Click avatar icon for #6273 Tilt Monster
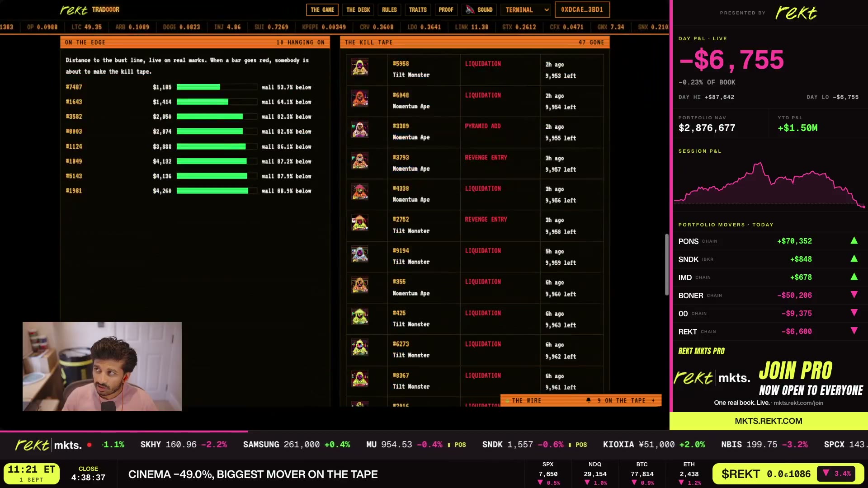 [360, 348]
